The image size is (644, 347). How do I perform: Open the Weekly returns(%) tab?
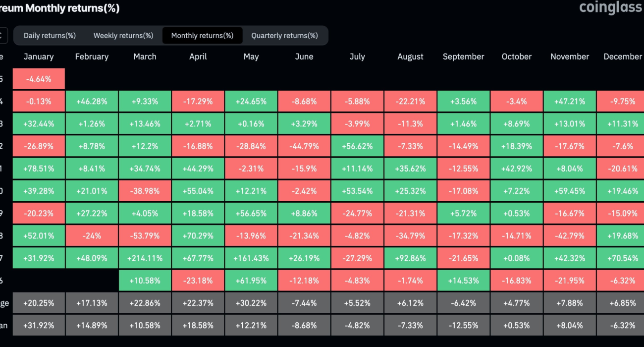point(123,36)
